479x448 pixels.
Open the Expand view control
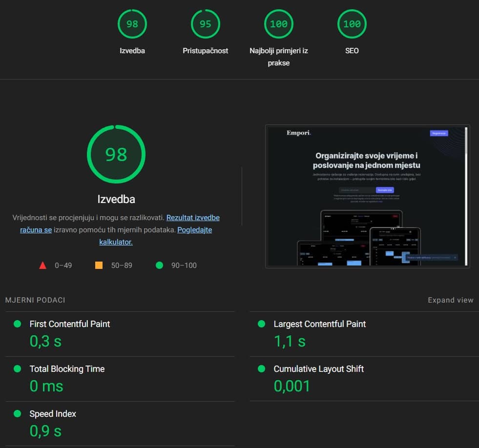450,300
